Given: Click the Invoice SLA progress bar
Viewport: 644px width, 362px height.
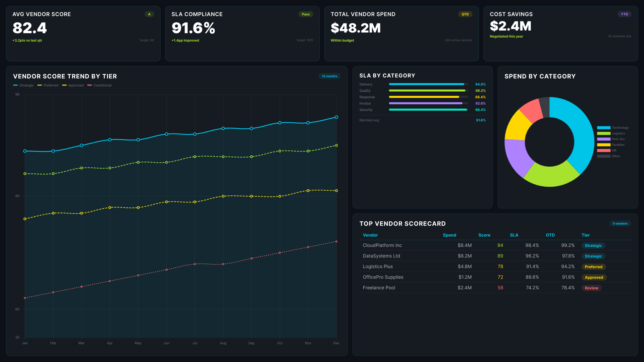Looking at the screenshot, I should click(x=429, y=103).
